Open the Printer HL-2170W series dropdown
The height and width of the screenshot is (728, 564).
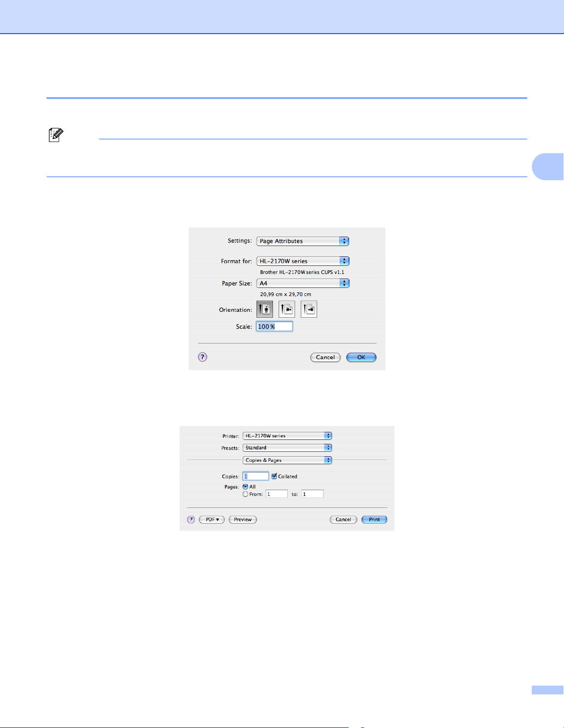287,436
